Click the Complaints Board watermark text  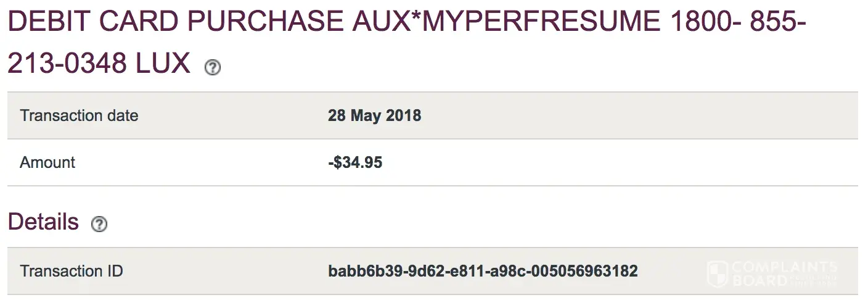tap(782, 273)
